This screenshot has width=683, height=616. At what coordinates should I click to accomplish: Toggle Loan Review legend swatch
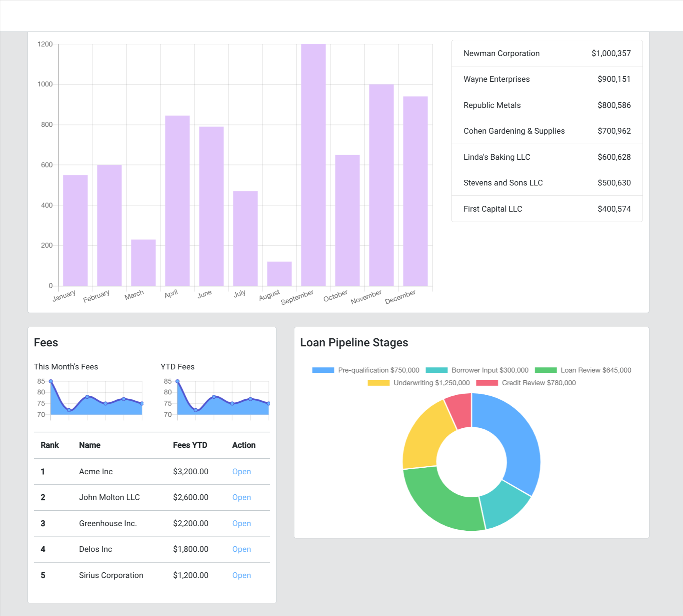tap(546, 370)
